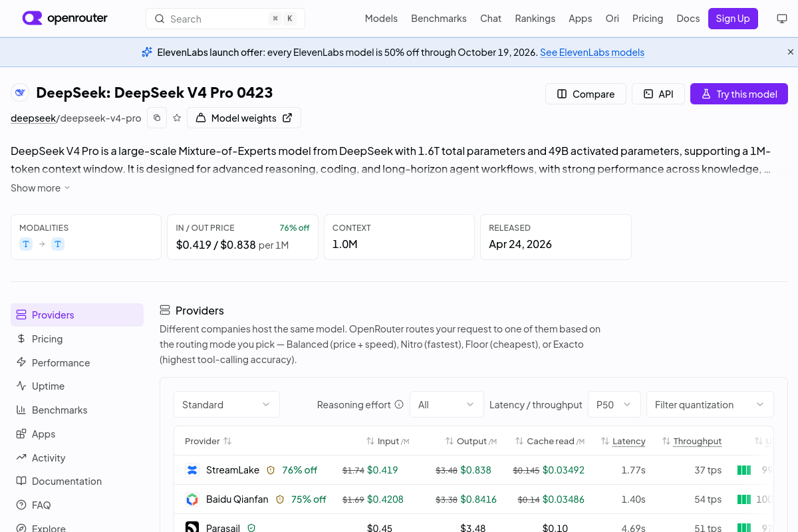Sort the table by Throughput
The image size is (798, 532).
pyautogui.click(x=692, y=441)
